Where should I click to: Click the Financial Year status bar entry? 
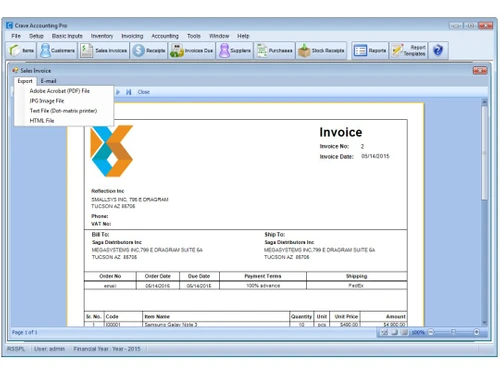(x=107, y=349)
